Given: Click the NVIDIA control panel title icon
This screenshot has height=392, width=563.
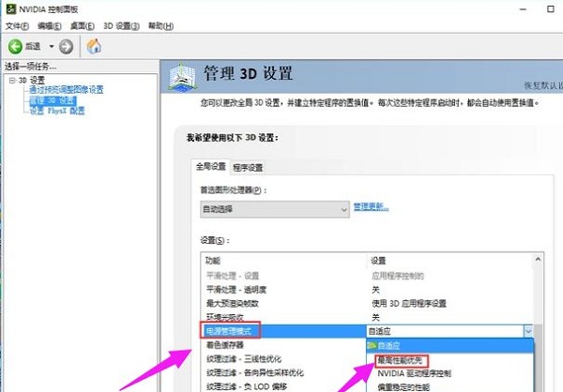Looking at the screenshot, I should pyautogui.click(x=11, y=8).
